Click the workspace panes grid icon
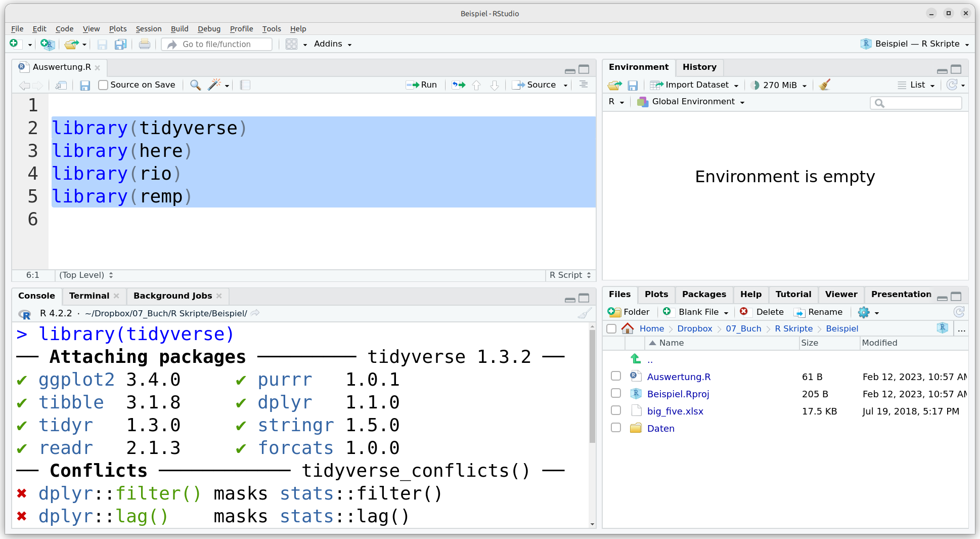The image size is (980, 539). tap(291, 44)
